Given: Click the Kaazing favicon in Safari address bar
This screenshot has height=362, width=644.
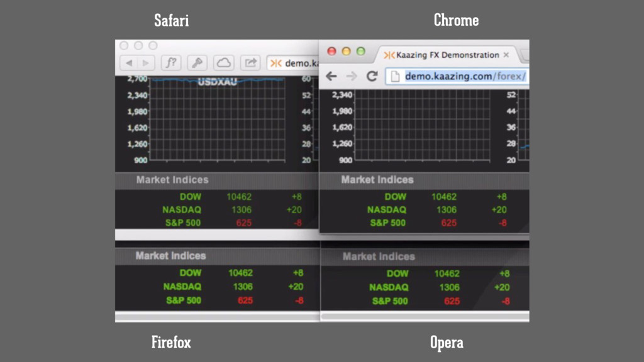Looking at the screenshot, I should 276,63.
